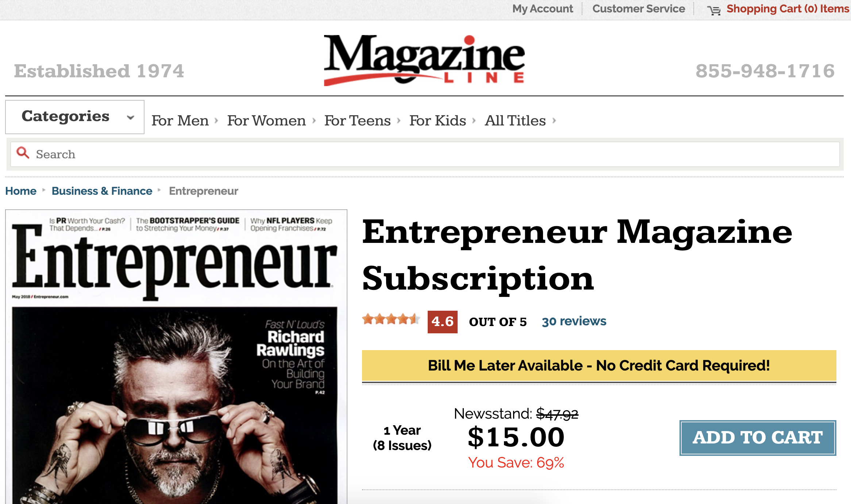
Task: Open My Account page
Action: click(543, 9)
